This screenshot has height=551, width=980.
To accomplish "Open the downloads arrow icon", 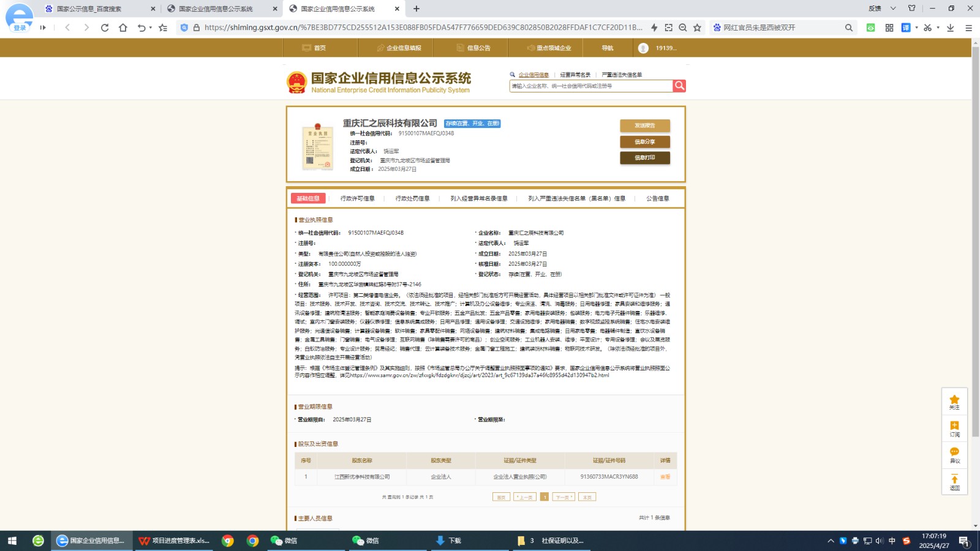I will tap(951, 28).
